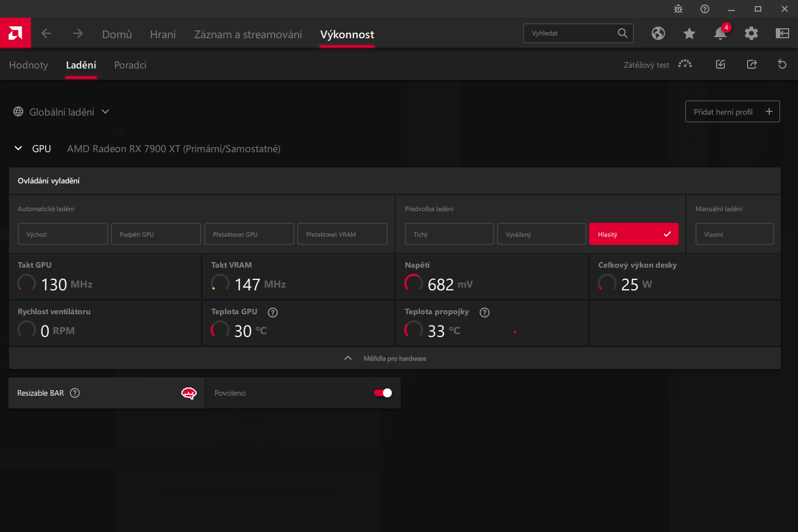The height and width of the screenshot is (532, 798).
Task: Open settings gear icon
Action: (751, 33)
